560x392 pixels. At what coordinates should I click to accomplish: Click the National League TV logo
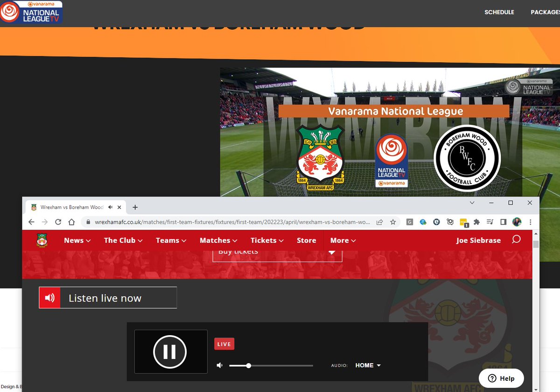click(x=31, y=13)
